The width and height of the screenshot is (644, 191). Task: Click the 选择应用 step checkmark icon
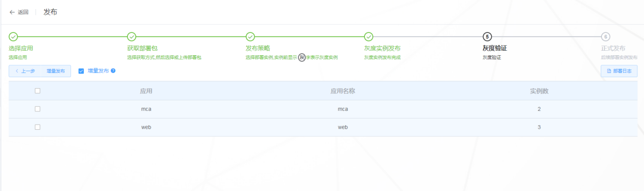[13, 36]
